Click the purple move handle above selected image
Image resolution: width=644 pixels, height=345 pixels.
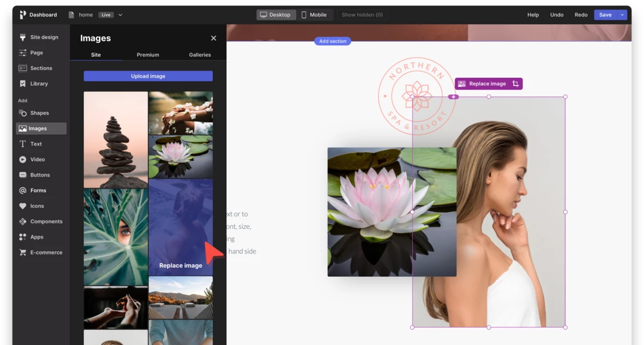(x=453, y=97)
